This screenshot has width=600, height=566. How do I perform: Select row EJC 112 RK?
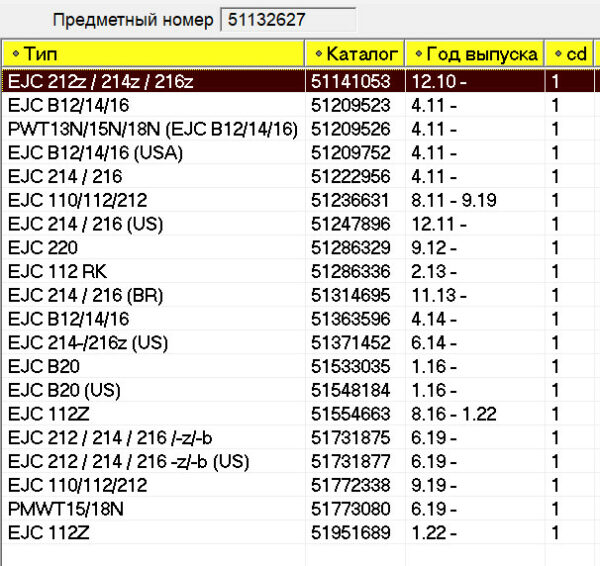coord(300,271)
